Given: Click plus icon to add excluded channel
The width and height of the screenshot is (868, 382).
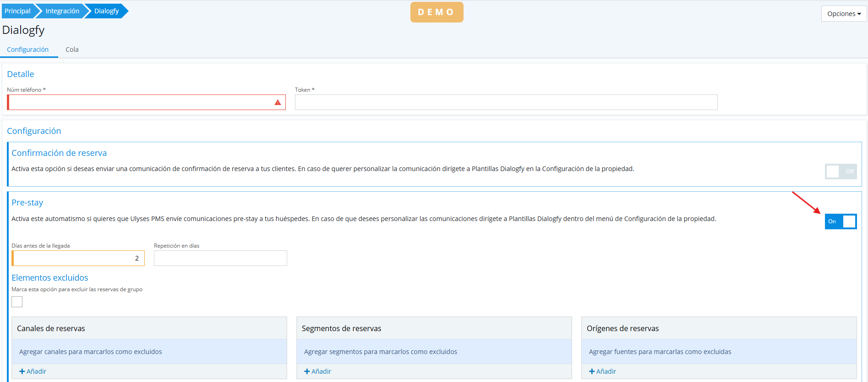Looking at the screenshot, I should [22, 371].
